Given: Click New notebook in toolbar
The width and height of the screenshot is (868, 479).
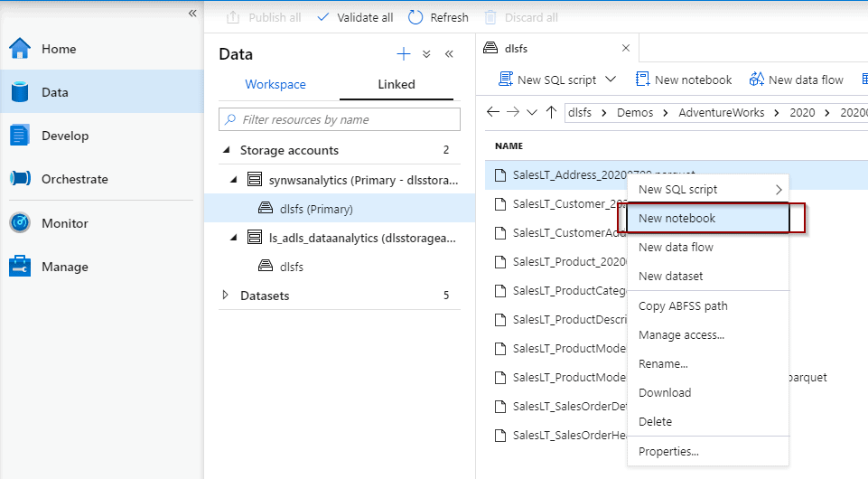Looking at the screenshot, I should click(x=684, y=80).
